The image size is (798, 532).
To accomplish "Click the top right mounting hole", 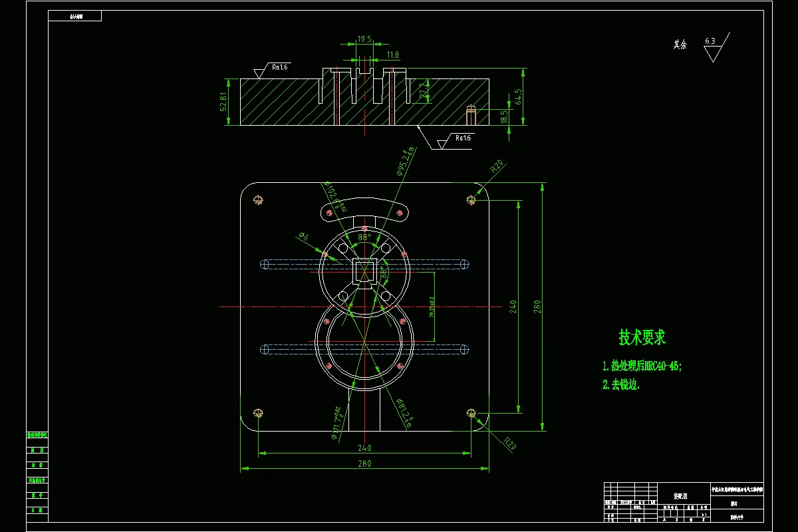I will (x=471, y=199).
